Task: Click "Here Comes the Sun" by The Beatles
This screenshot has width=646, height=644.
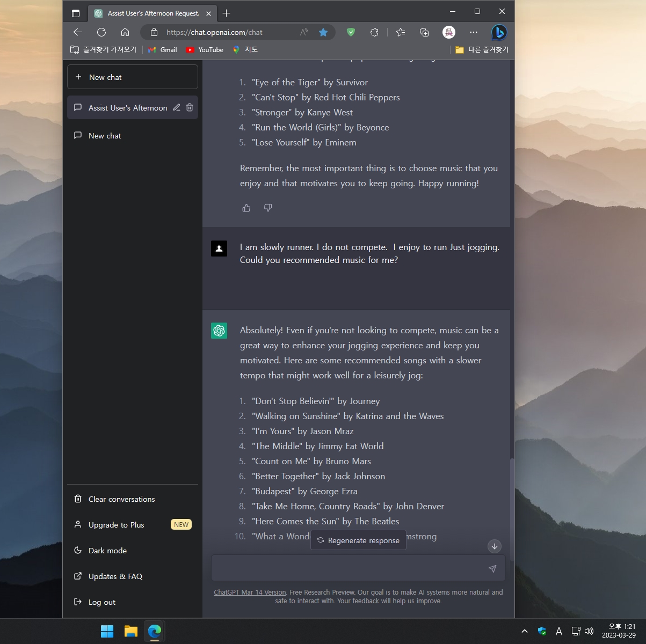Action: pyautogui.click(x=325, y=521)
